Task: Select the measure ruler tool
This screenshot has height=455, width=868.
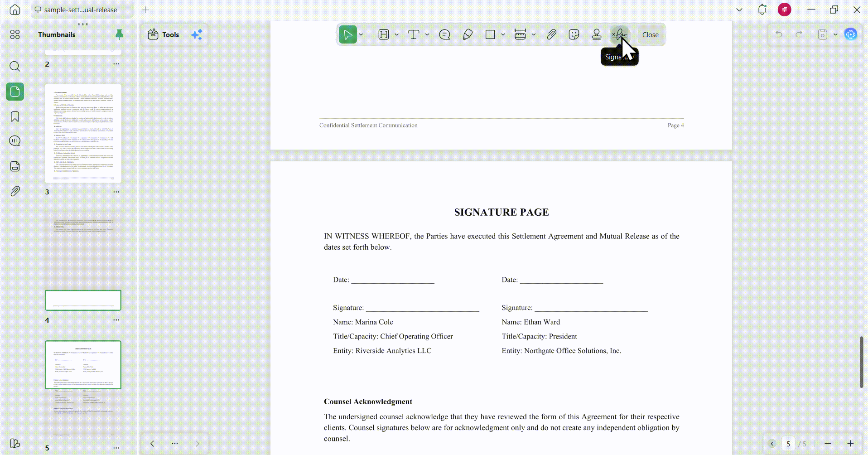Action: (x=520, y=34)
